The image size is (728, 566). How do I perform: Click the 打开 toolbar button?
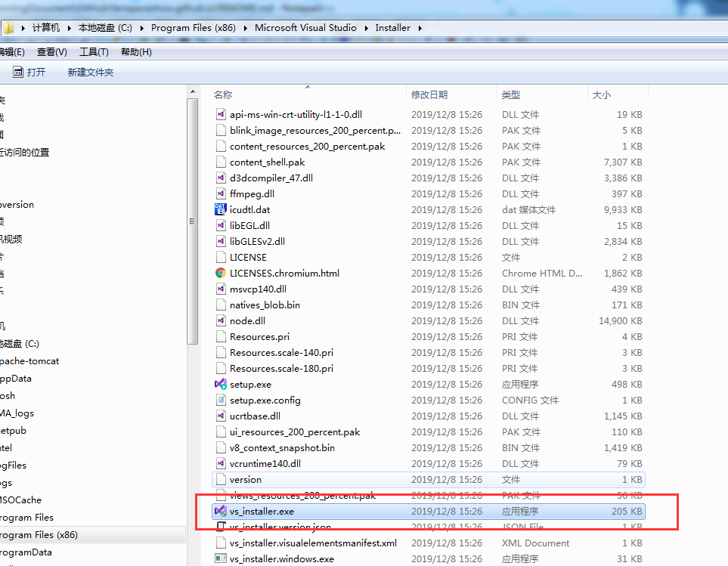[x=29, y=72]
